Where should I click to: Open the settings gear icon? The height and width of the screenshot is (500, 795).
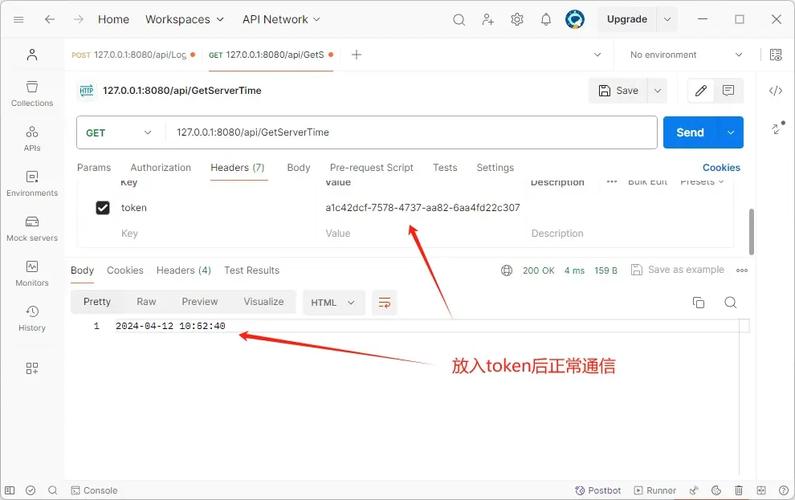517,20
